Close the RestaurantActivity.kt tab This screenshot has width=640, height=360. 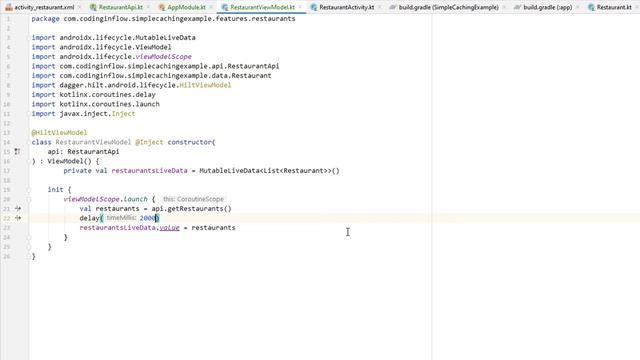pyautogui.click(x=380, y=7)
